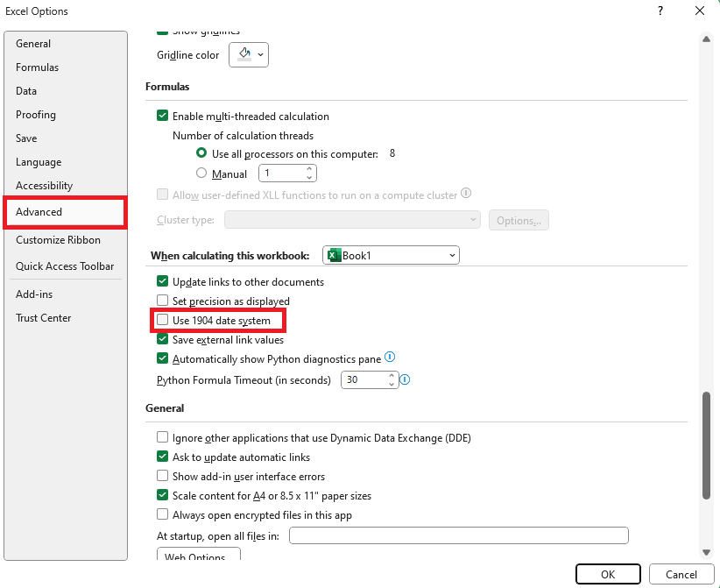Click the OK button
720x588 pixels.
click(608, 574)
